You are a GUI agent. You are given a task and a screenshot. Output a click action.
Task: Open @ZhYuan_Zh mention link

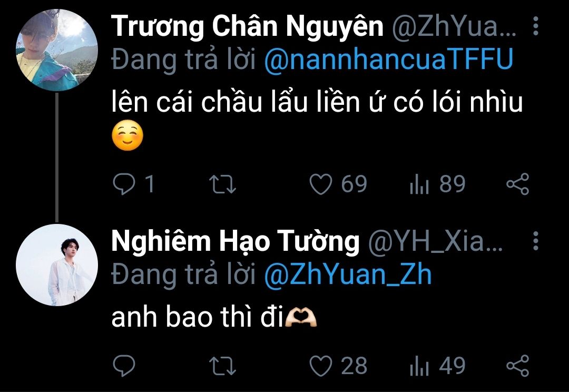(348, 275)
